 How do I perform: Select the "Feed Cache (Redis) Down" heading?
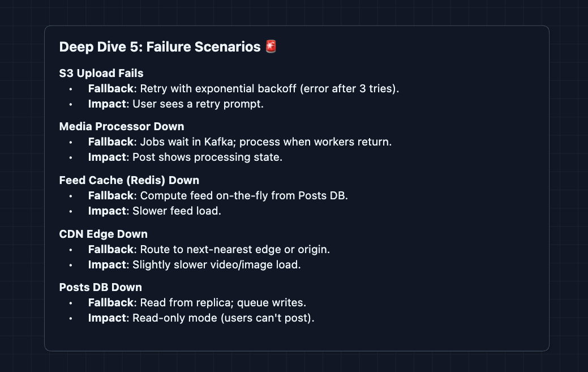click(129, 180)
